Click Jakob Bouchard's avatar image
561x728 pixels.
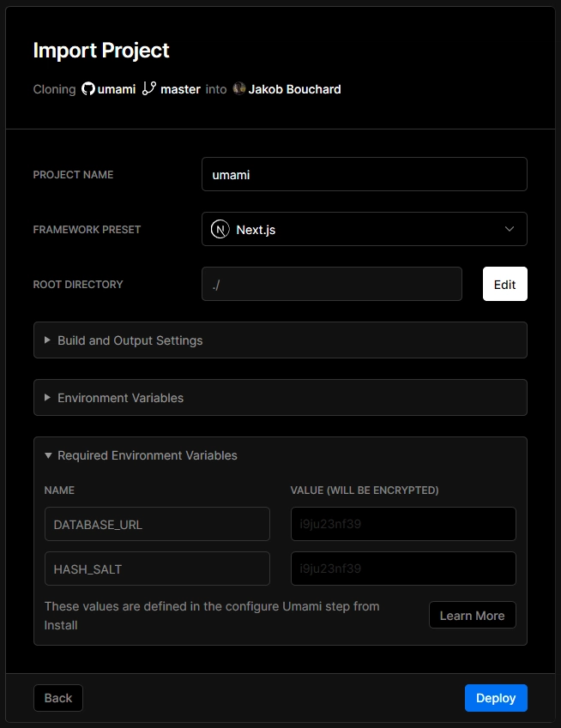(x=239, y=89)
